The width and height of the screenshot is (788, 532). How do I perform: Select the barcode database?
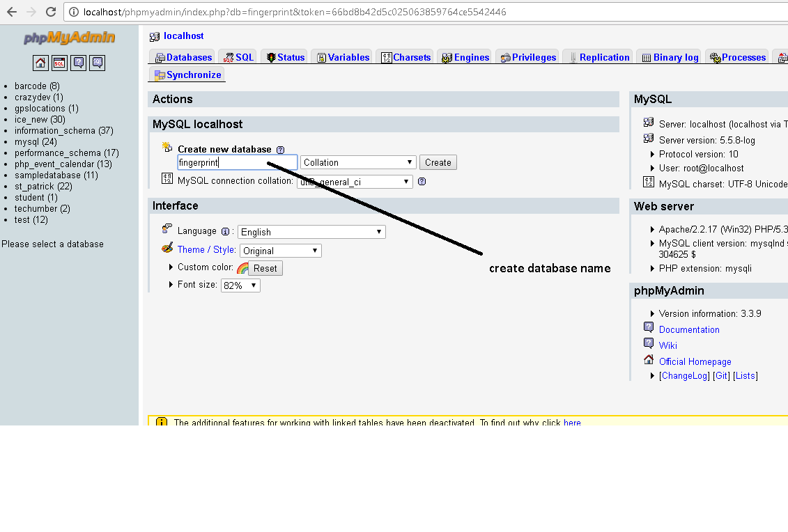point(37,86)
